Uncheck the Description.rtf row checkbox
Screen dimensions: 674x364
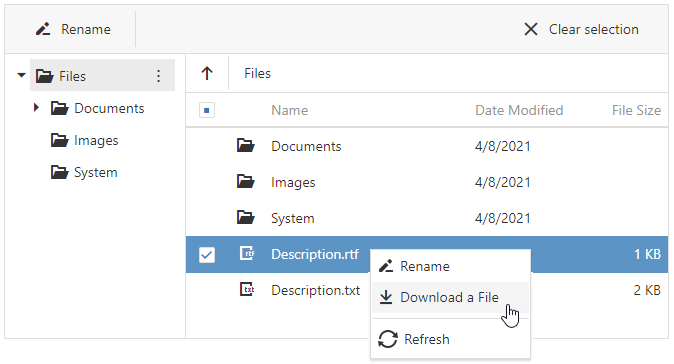pyautogui.click(x=207, y=255)
